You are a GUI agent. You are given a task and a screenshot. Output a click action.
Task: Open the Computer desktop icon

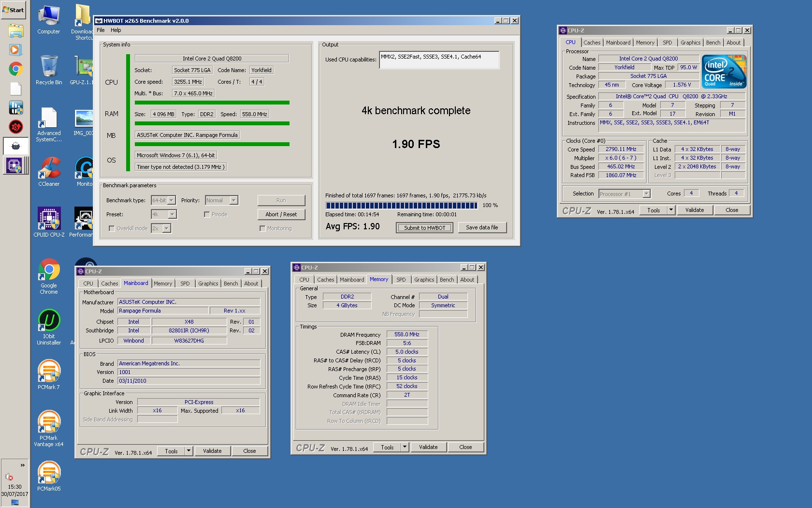49,20
